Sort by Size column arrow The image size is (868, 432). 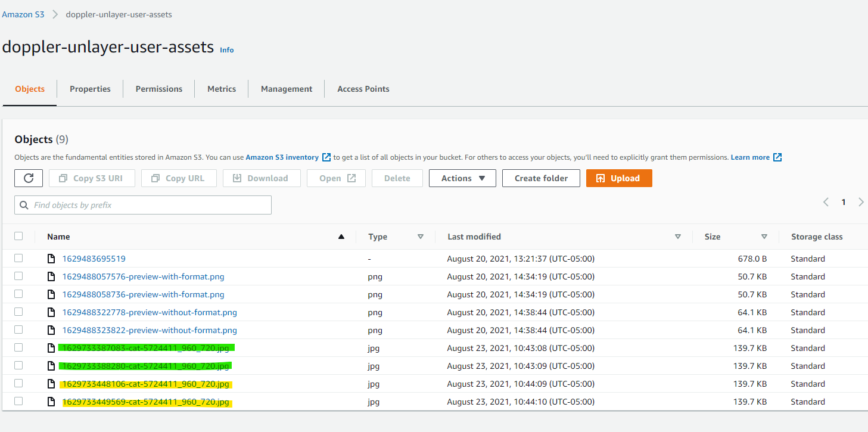764,237
